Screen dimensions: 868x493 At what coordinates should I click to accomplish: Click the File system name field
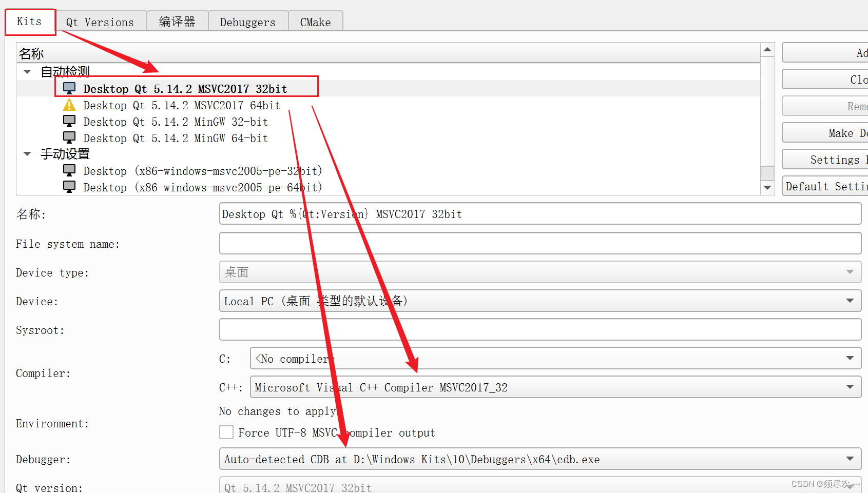539,244
